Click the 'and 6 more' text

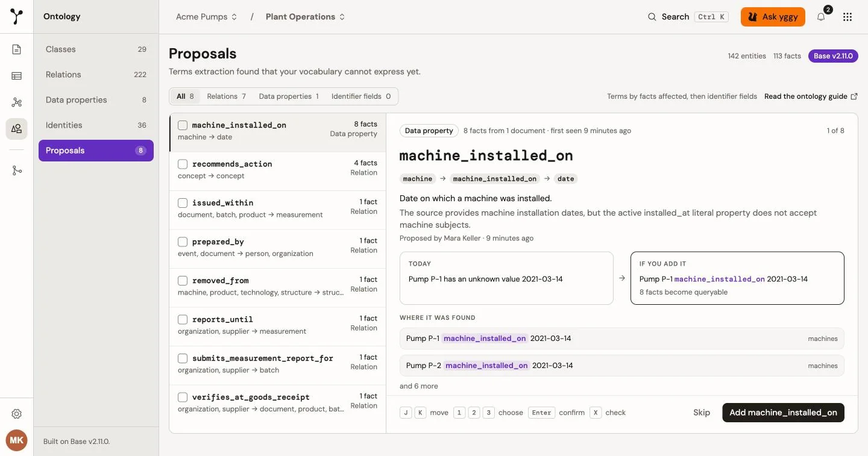pos(419,386)
